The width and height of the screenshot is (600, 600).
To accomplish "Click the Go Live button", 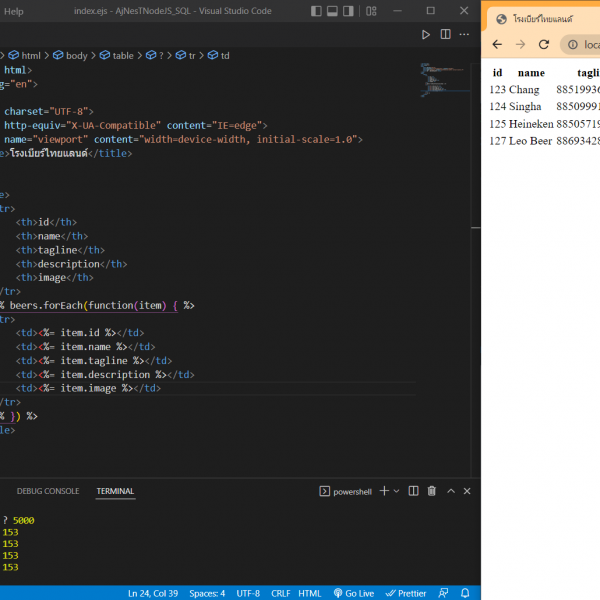I will tap(353, 593).
